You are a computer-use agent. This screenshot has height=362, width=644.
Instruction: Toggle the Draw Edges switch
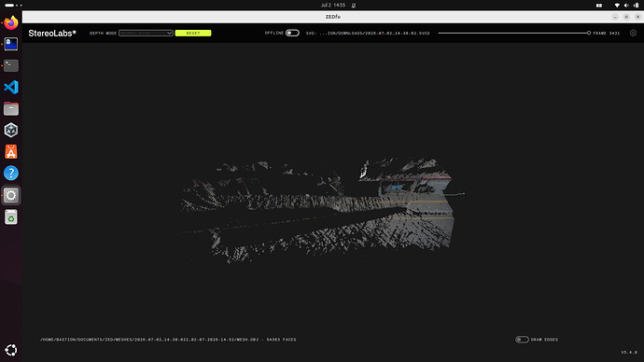(x=522, y=340)
